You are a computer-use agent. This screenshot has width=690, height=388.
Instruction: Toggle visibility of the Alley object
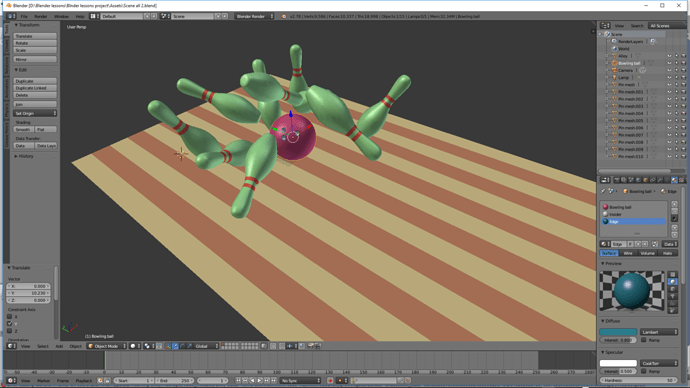[669, 56]
